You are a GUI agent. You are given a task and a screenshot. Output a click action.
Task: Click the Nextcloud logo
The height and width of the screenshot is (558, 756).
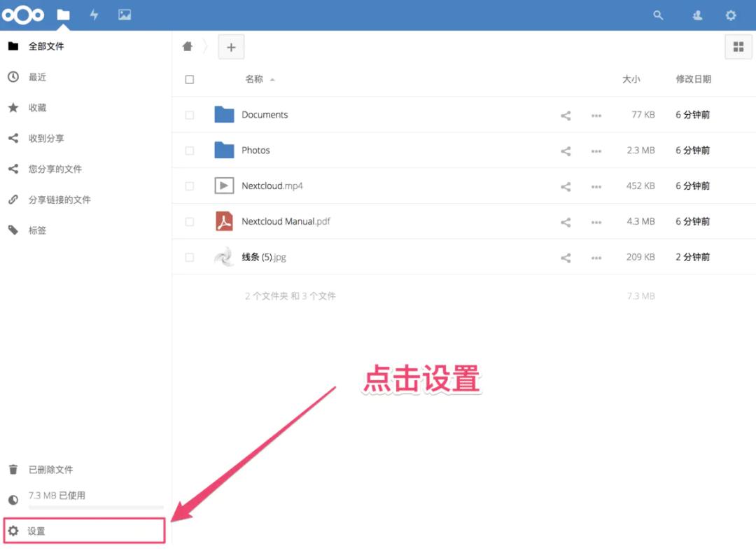tap(23, 15)
